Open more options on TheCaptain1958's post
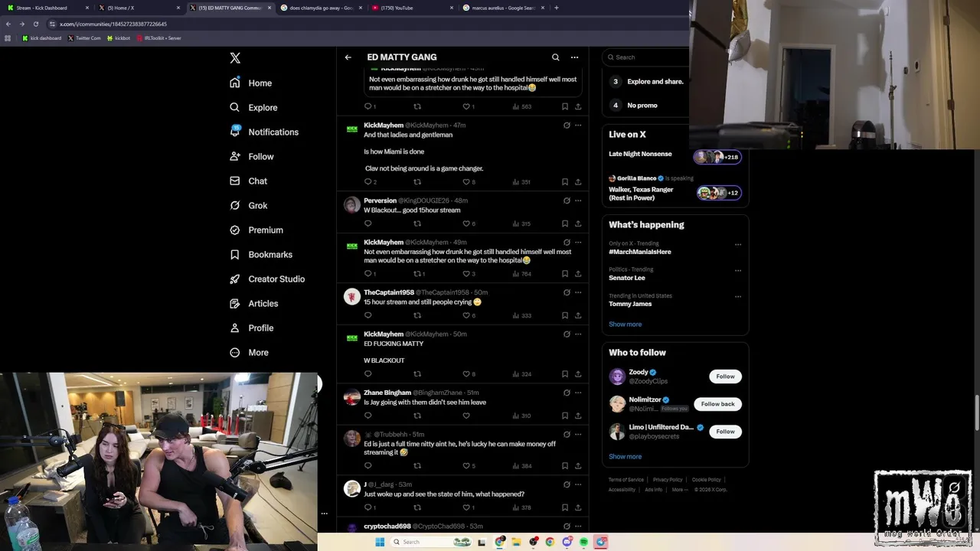 pyautogui.click(x=578, y=292)
